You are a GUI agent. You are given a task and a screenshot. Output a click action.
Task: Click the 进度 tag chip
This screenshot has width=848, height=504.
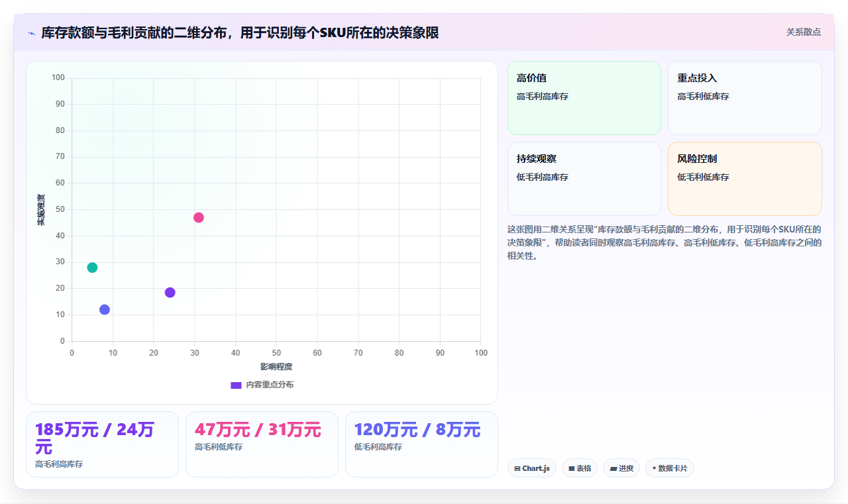point(621,468)
